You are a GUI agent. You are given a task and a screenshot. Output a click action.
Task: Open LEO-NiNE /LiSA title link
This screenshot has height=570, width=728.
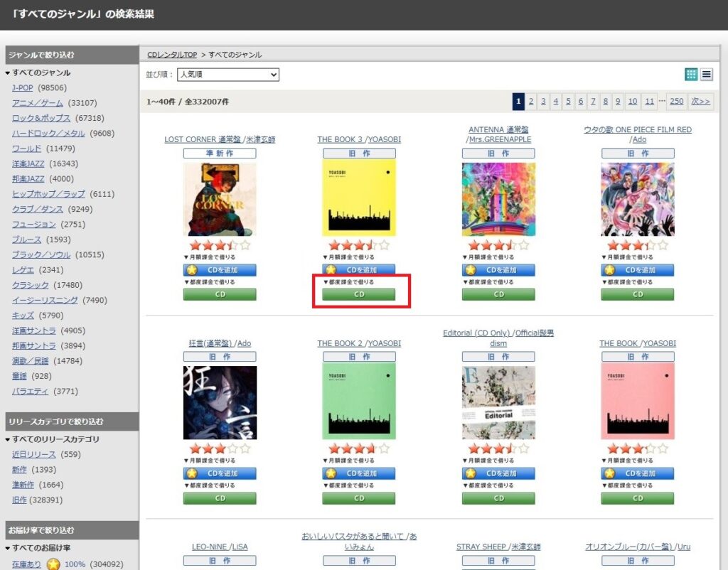[x=220, y=547]
